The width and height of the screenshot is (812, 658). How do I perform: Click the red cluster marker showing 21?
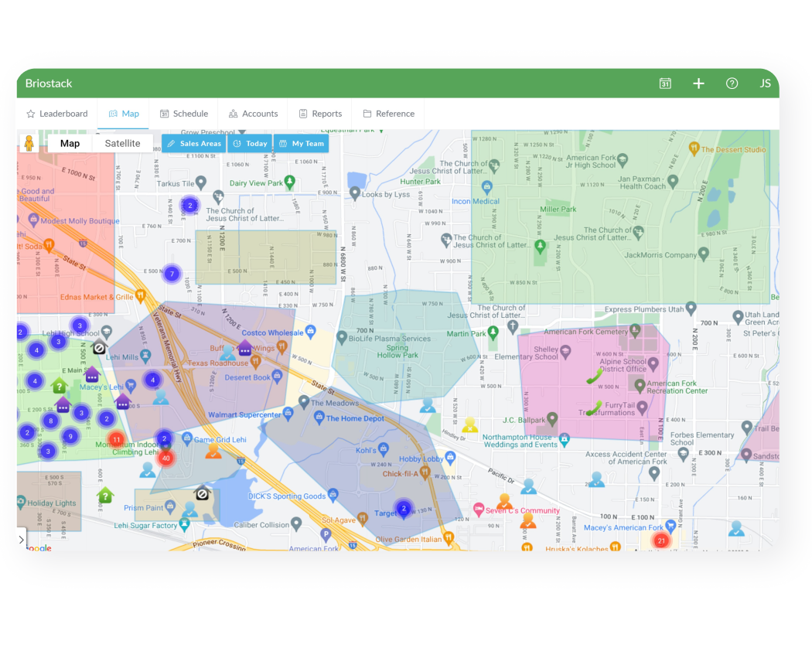[x=660, y=541]
